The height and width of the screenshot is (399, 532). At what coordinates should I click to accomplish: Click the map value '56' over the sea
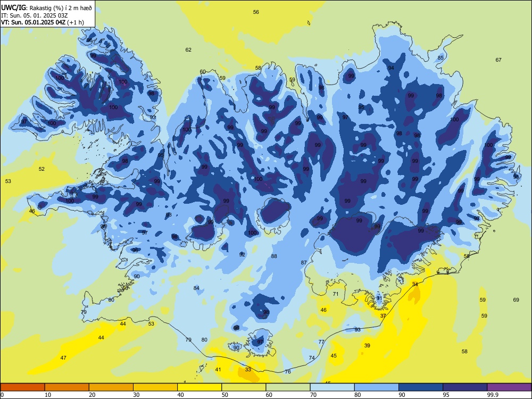pos(256,12)
